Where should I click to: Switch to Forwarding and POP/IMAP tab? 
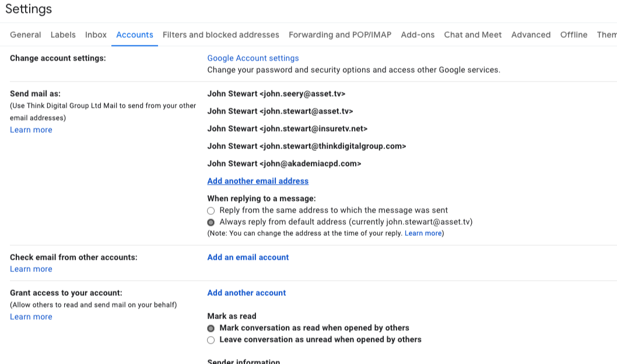340,35
